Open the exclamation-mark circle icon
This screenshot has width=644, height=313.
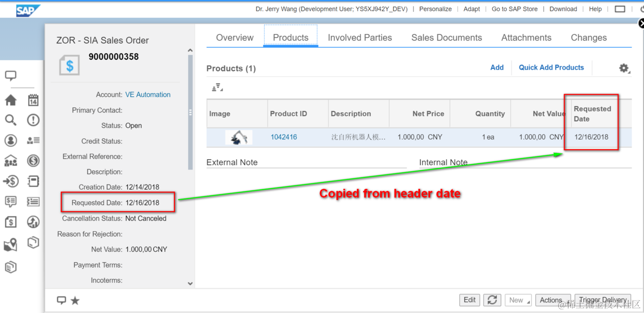[33, 120]
